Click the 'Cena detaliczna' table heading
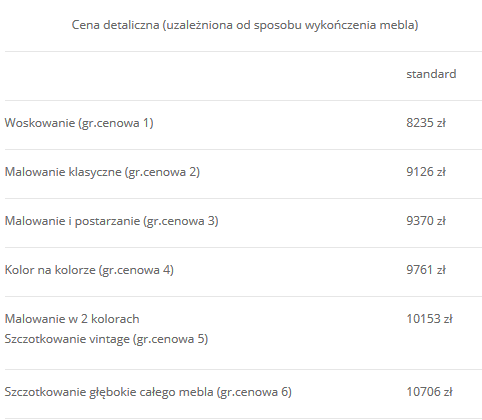 pos(245,25)
